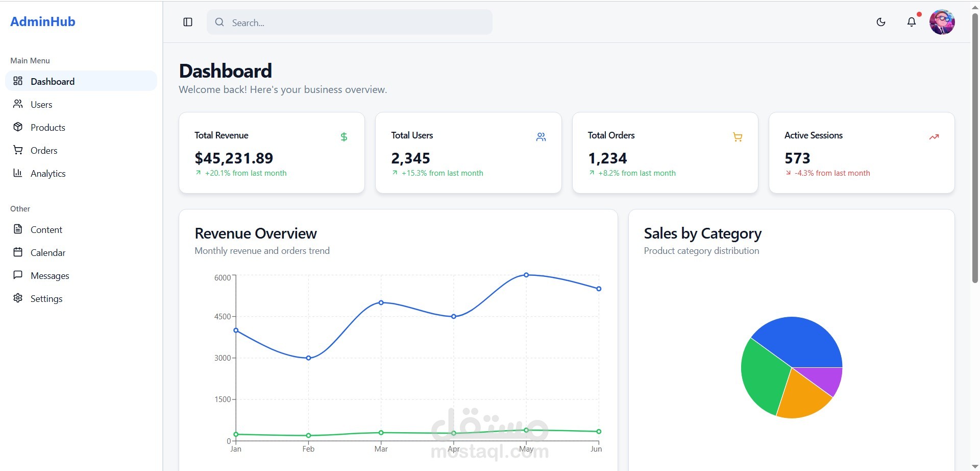Click the shopping cart icon on Total Orders card
The height and width of the screenshot is (471, 980).
click(737, 137)
